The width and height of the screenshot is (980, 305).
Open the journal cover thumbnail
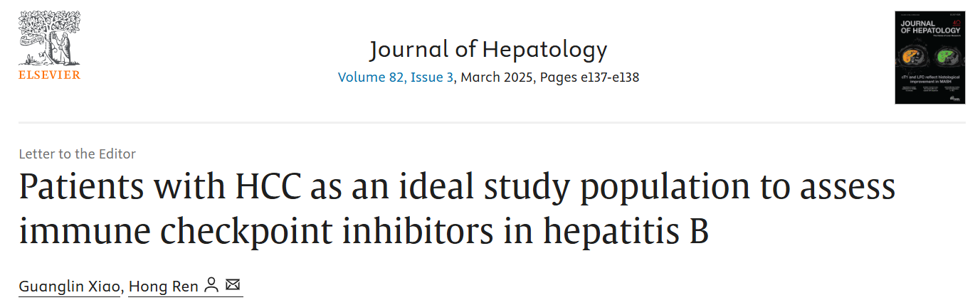[x=930, y=58]
